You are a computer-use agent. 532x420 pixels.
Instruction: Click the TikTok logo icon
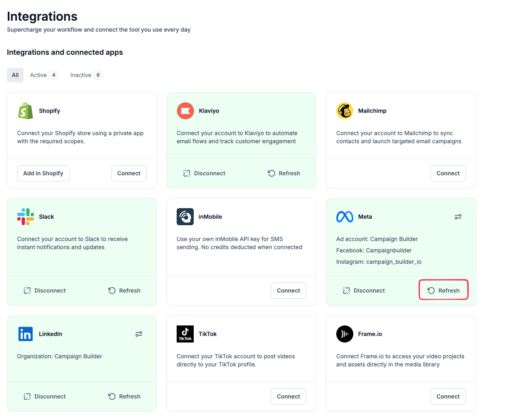pyautogui.click(x=185, y=334)
